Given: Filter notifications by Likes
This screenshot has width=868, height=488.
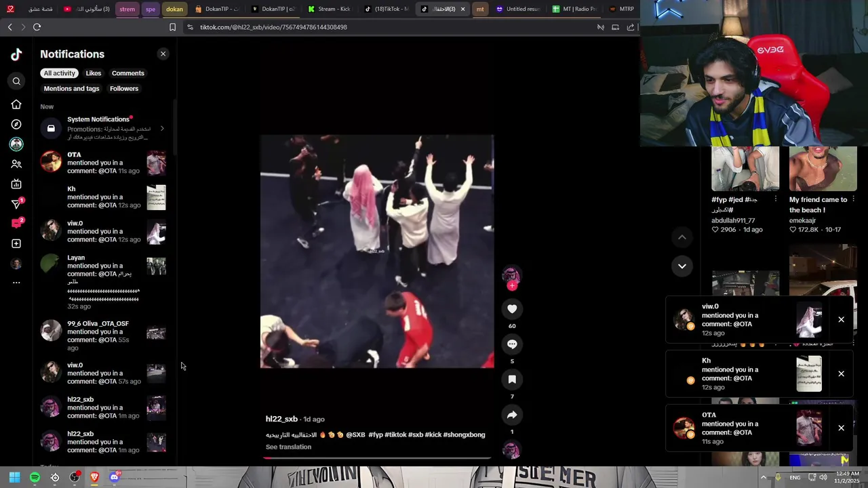Looking at the screenshot, I should (94, 73).
